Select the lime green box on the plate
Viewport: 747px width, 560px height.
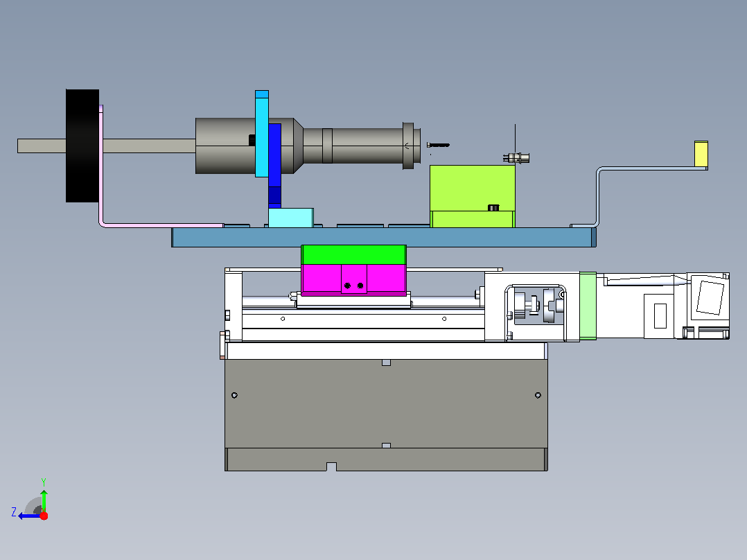472,196
